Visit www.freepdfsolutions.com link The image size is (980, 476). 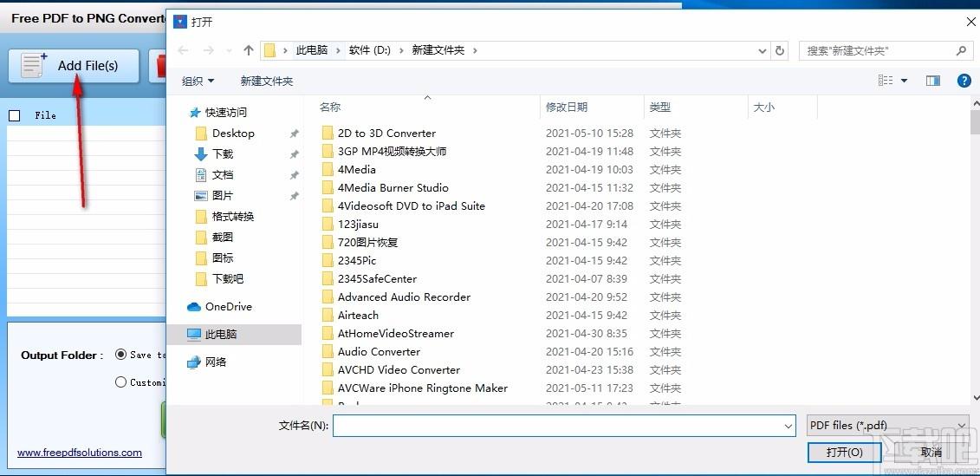click(x=80, y=453)
